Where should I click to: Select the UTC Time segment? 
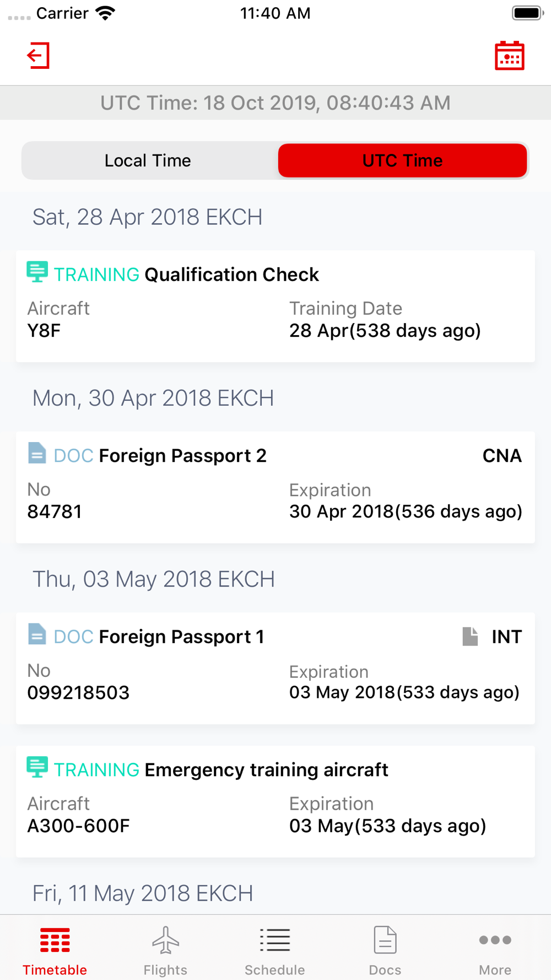pyautogui.click(x=403, y=160)
